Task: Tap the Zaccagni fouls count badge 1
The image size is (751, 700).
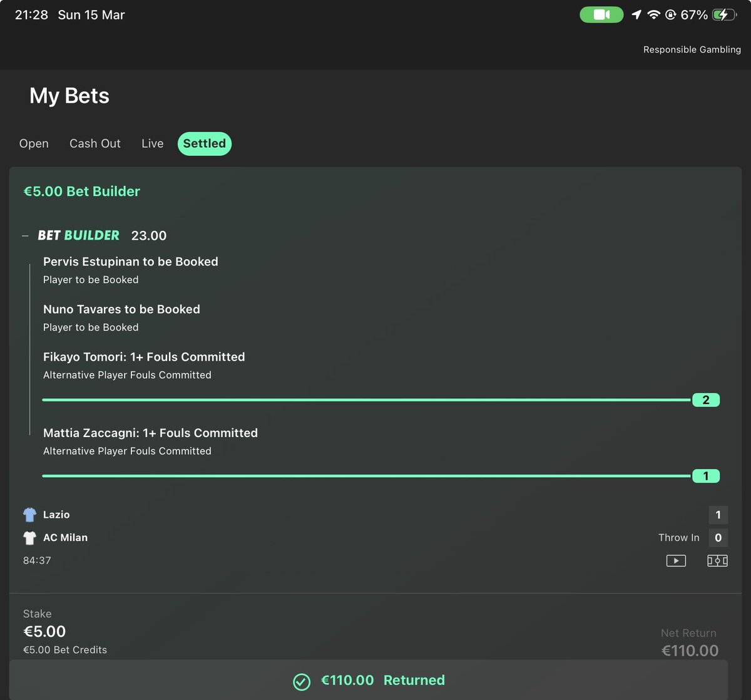Action: pos(706,476)
